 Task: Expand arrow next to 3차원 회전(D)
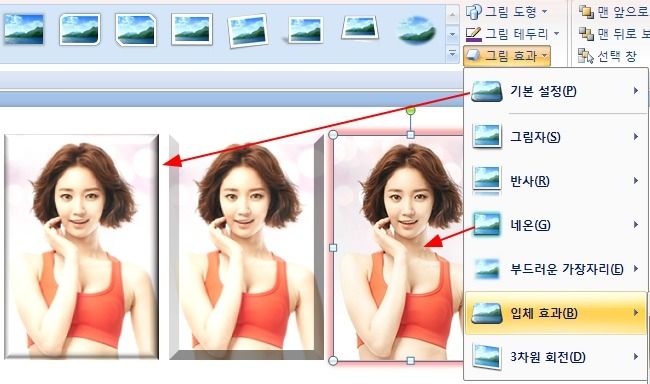pyautogui.click(x=636, y=357)
